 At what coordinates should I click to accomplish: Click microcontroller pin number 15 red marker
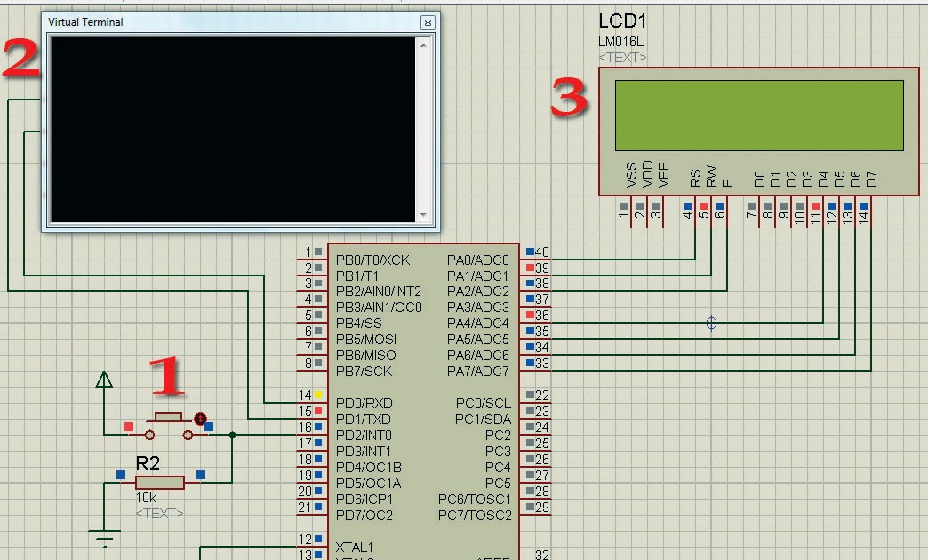coord(318,412)
